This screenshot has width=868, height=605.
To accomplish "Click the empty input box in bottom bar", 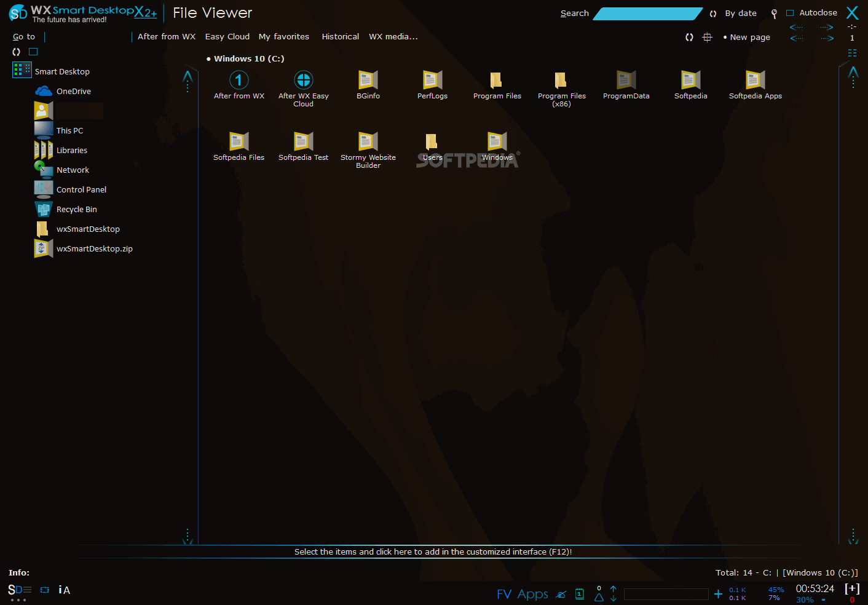I will pyautogui.click(x=666, y=594).
